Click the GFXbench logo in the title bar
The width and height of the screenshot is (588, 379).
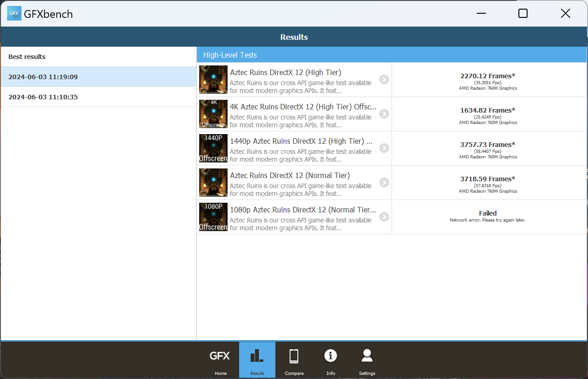14,13
